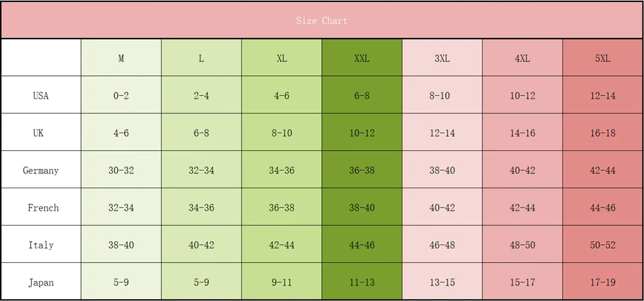Click French 40-42 cell under 3XL
644x301 pixels.
tap(442, 208)
